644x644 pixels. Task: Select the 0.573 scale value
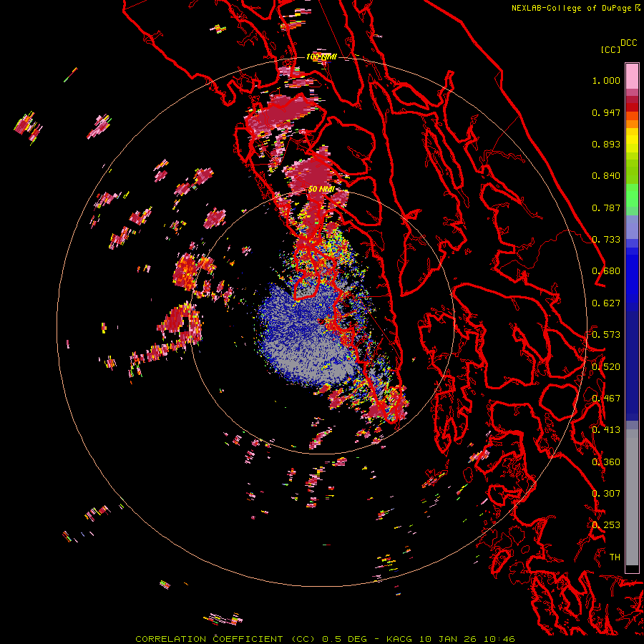tap(606, 335)
